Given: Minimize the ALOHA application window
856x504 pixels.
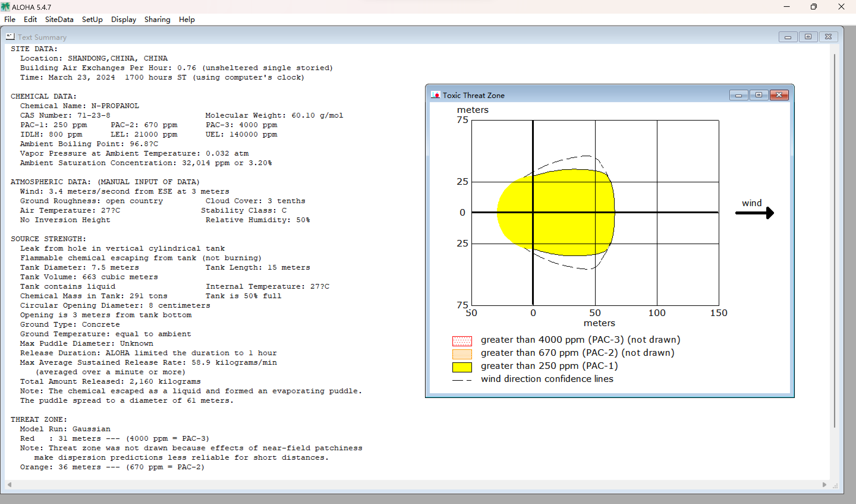Looking at the screenshot, I should [x=787, y=7].
